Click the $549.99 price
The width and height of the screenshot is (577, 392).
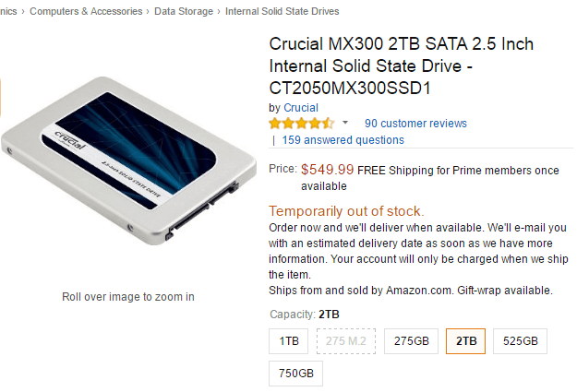click(327, 170)
